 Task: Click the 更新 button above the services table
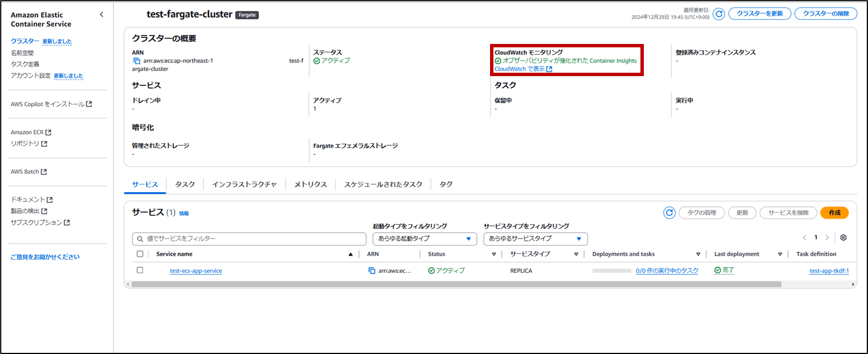[x=742, y=213]
